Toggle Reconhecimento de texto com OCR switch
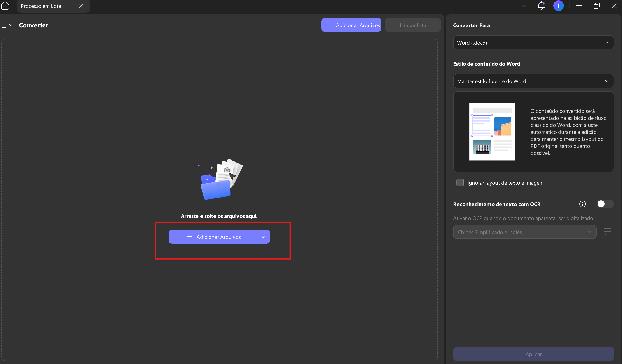 click(605, 204)
